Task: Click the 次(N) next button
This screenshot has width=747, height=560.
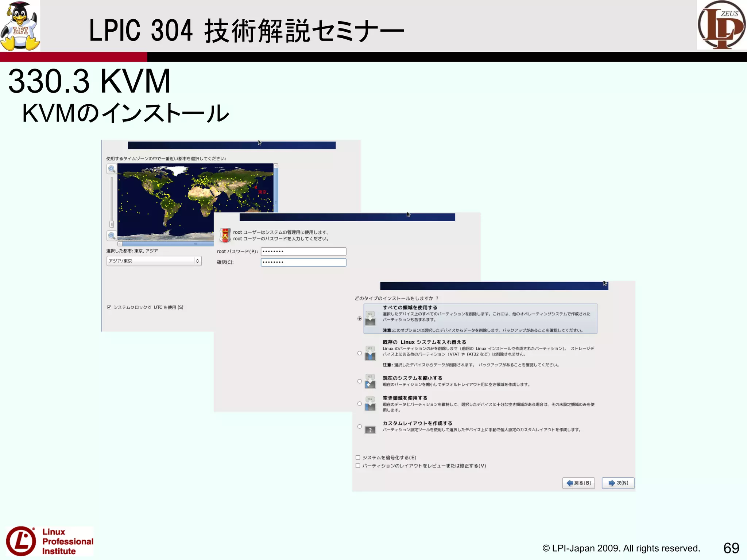Action: (618, 483)
